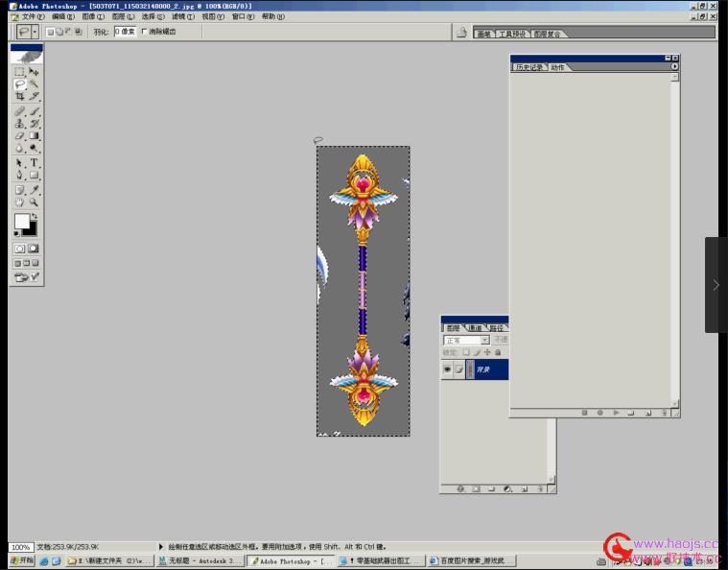Select the Clone Stamp tool
The width and height of the screenshot is (728, 570).
tap(19, 124)
